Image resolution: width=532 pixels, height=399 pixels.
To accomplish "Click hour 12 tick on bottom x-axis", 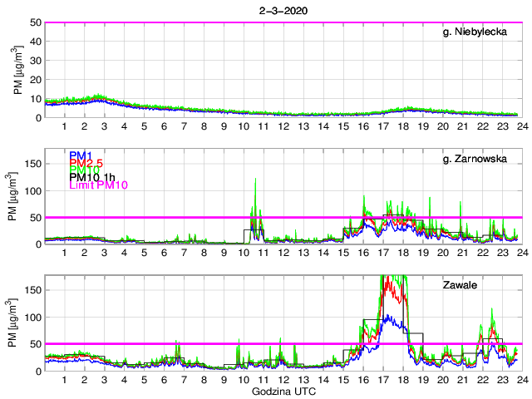I will pyautogui.click(x=283, y=378).
